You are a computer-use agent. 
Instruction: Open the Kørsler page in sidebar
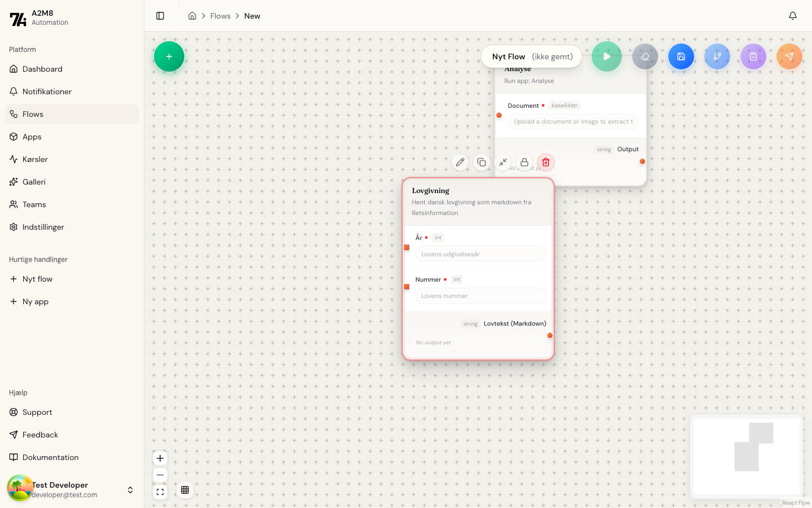coord(35,159)
